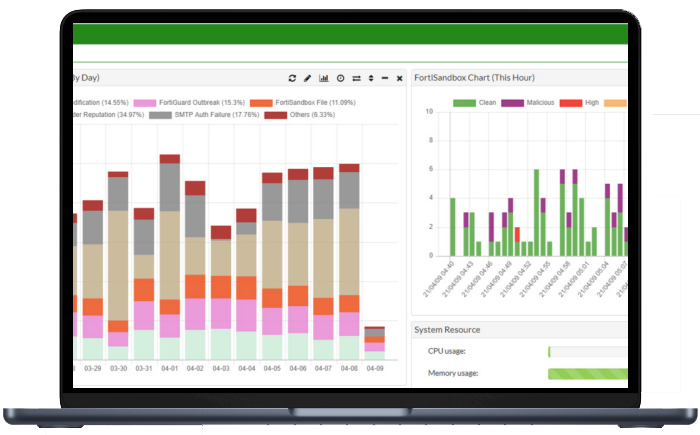Click the Memory usage progress bar
700x435 pixels.
588,374
